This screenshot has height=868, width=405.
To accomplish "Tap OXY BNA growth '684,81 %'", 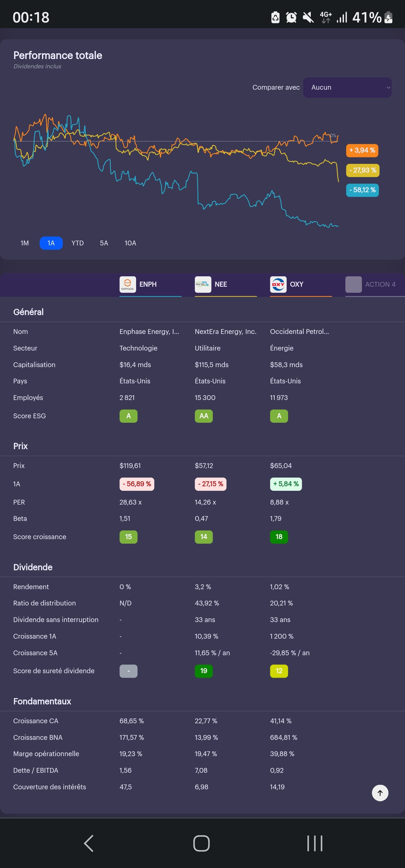I will point(283,737).
